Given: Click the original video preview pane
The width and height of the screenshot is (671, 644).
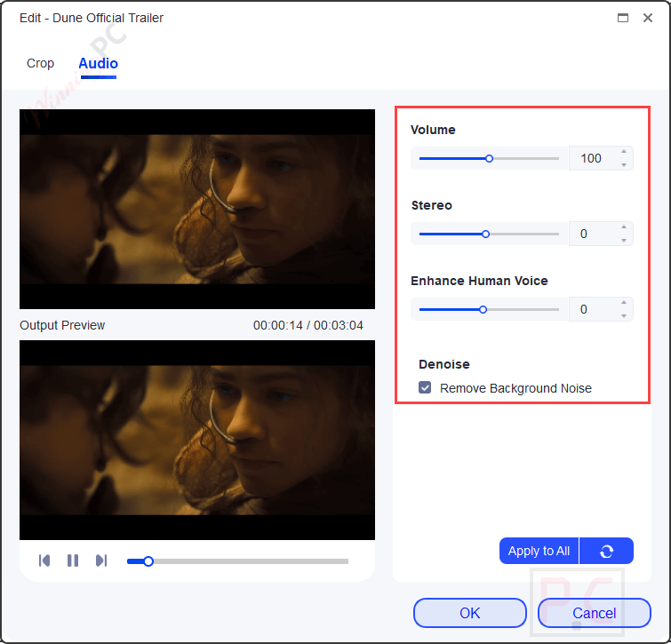Looking at the screenshot, I should [x=197, y=209].
